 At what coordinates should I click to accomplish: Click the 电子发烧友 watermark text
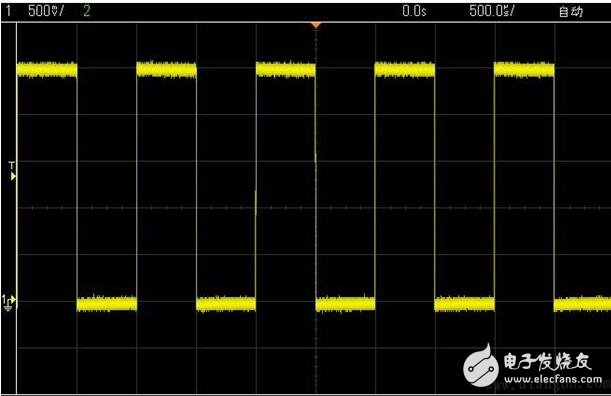pyautogui.click(x=547, y=361)
